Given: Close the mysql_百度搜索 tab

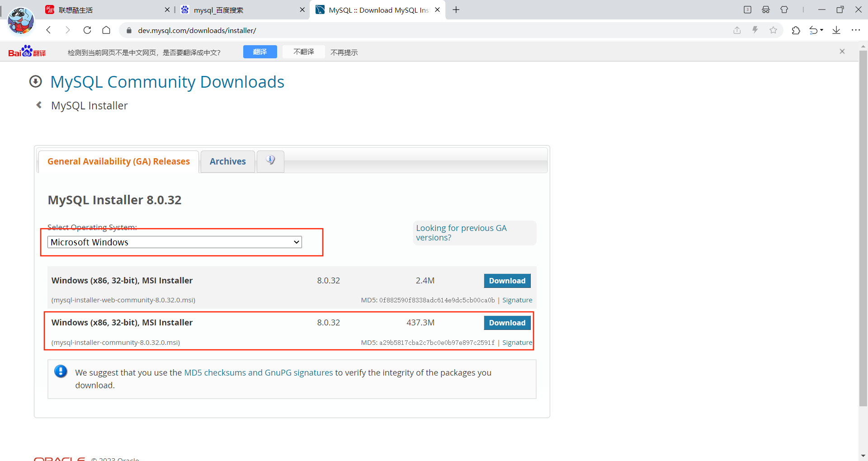Looking at the screenshot, I should coord(302,10).
